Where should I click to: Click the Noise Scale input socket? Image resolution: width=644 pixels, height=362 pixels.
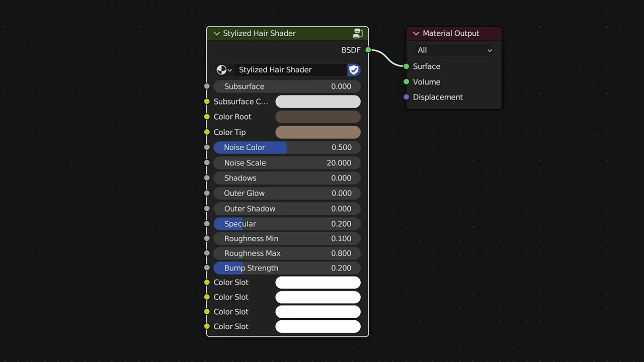tap(207, 162)
